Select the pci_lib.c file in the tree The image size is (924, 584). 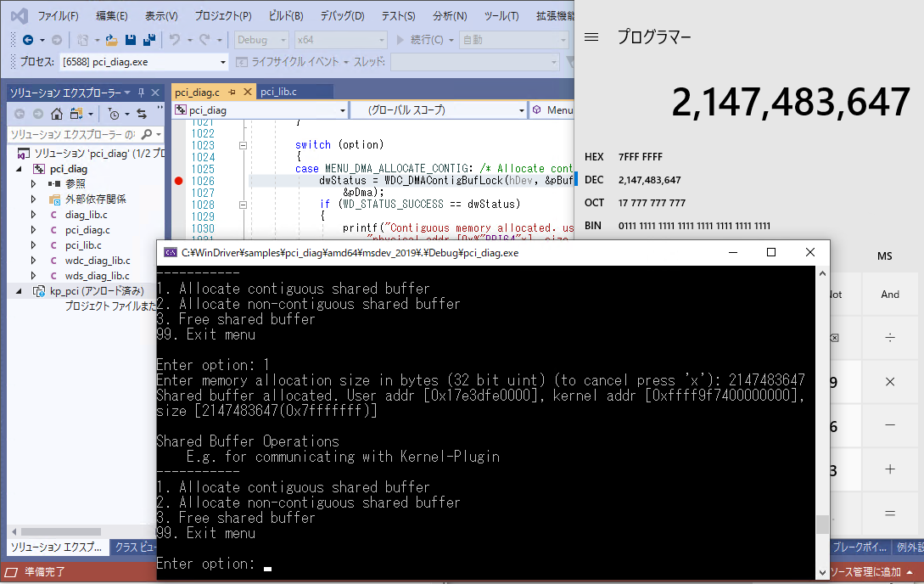tap(83, 245)
